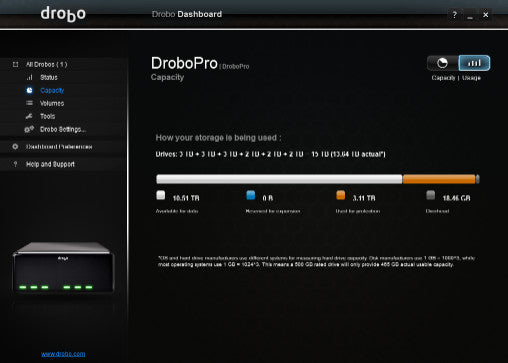Click the DroboPro device image
This screenshot has height=363, width=508.
pos(63,267)
